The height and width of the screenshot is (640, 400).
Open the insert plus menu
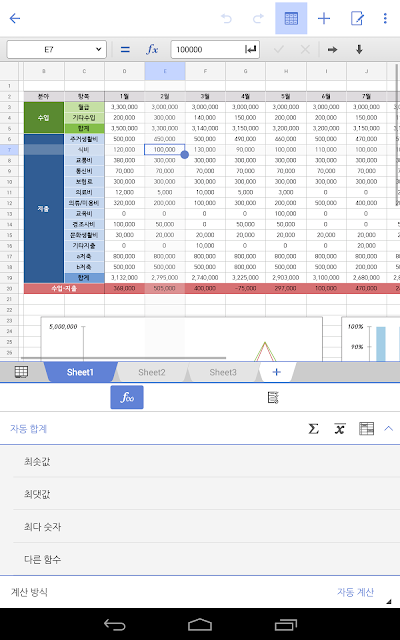[x=324, y=18]
